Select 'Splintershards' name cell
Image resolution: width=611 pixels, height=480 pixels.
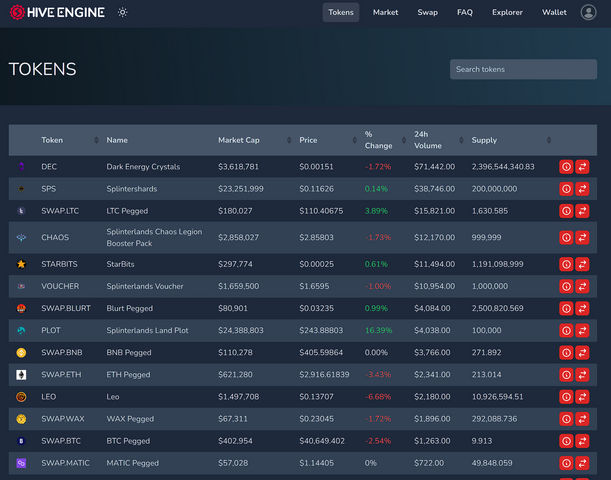[132, 189]
